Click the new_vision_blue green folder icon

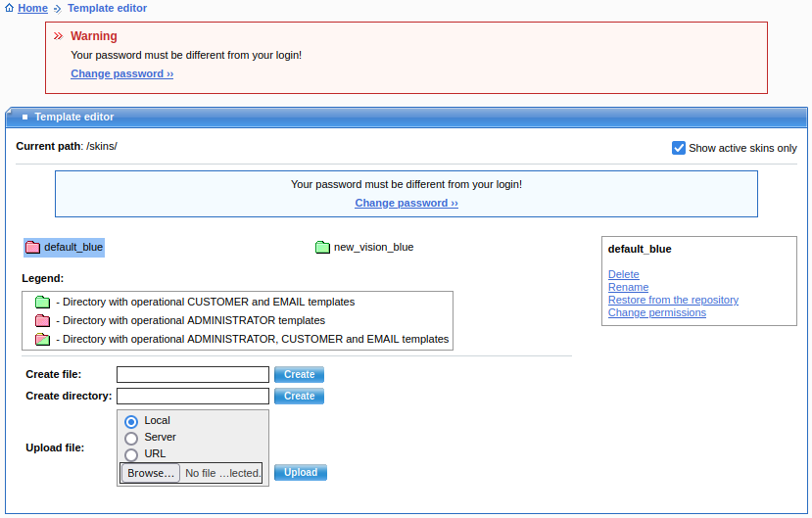(x=322, y=247)
